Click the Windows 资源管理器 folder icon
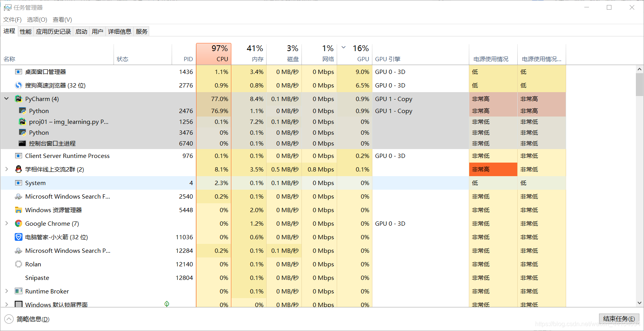The height and width of the screenshot is (331, 644). tap(18, 210)
